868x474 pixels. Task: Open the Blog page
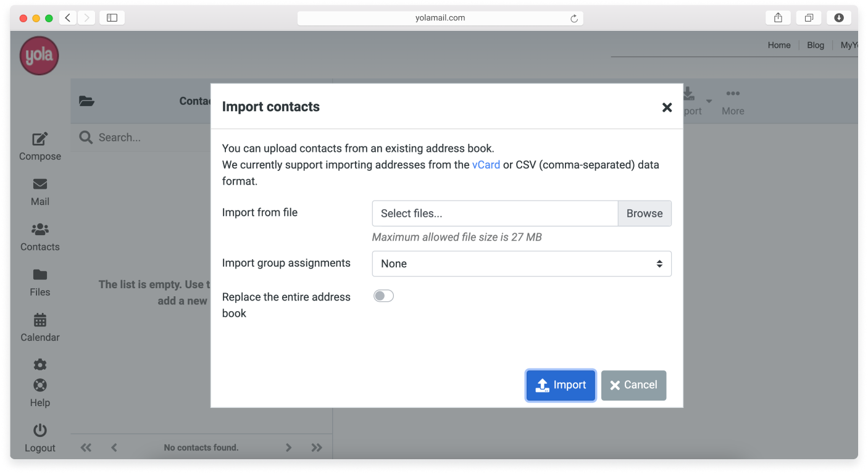(x=815, y=44)
